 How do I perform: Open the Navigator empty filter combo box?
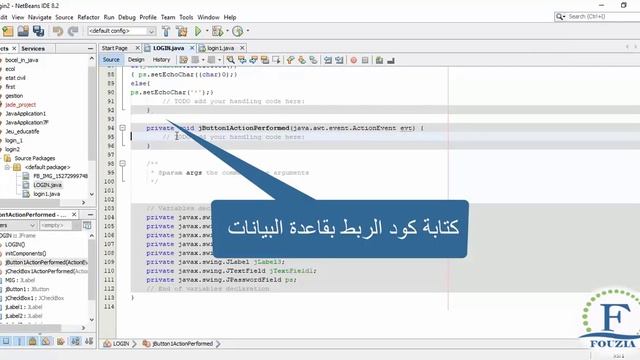60,225
